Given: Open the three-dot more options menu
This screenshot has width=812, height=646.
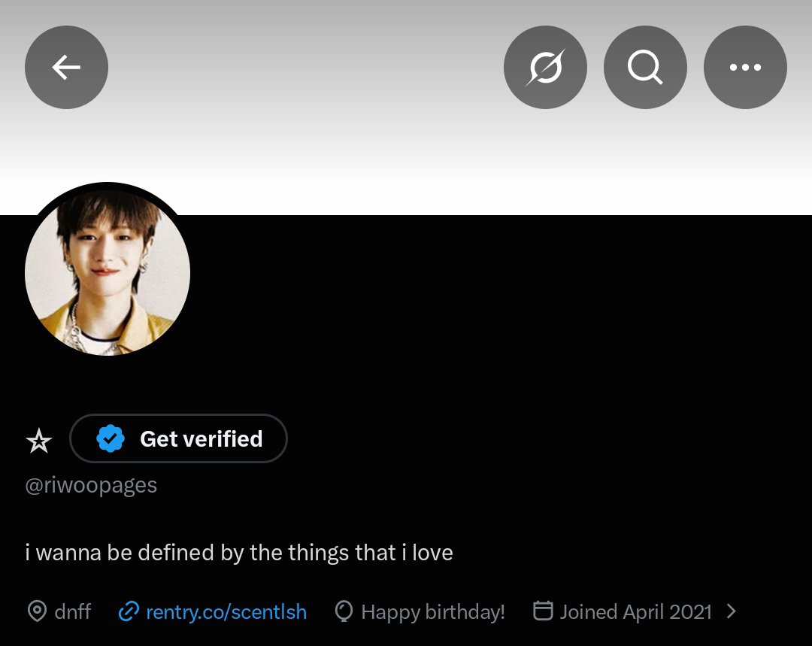Looking at the screenshot, I should pyautogui.click(x=745, y=68).
